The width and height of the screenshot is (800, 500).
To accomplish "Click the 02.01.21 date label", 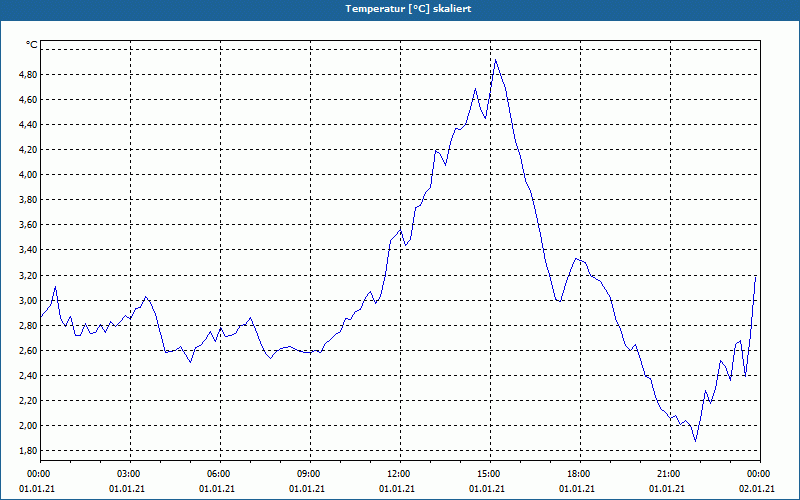I will point(757,489).
